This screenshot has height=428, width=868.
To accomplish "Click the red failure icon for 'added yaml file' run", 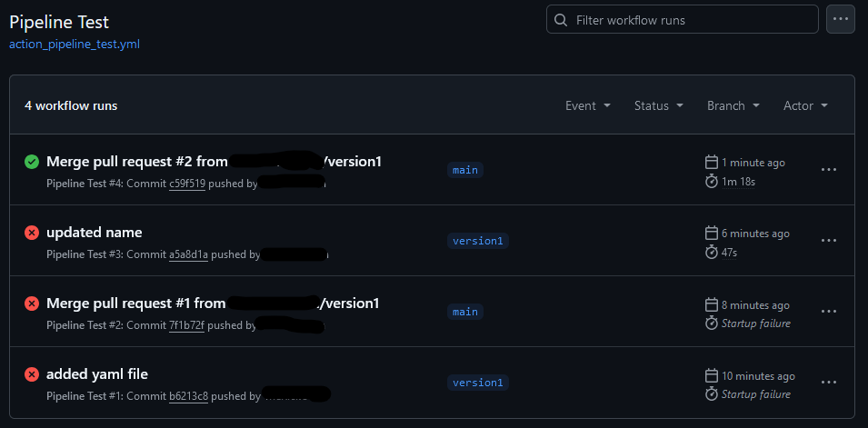I will point(32,374).
